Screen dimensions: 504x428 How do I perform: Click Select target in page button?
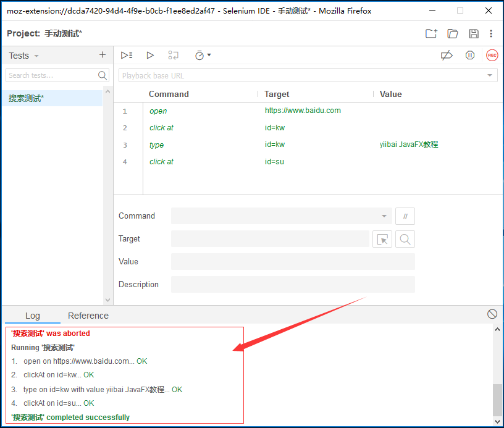[382, 239]
